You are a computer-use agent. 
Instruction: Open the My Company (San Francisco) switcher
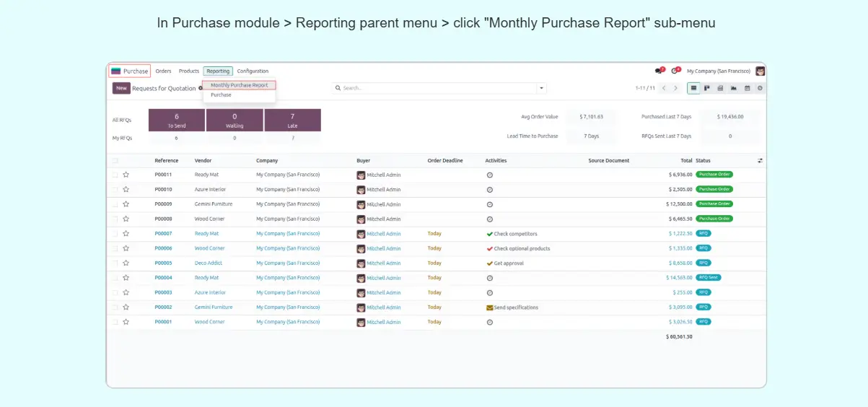point(719,71)
